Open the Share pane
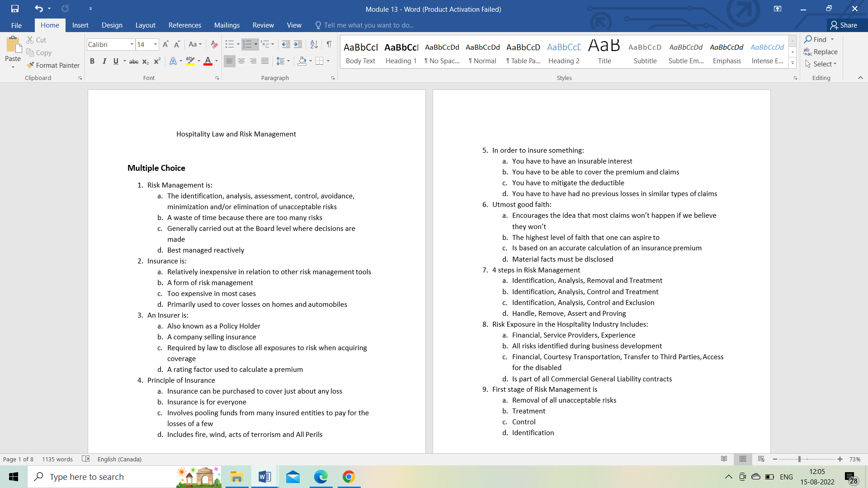The height and width of the screenshot is (488, 868). 846,25
